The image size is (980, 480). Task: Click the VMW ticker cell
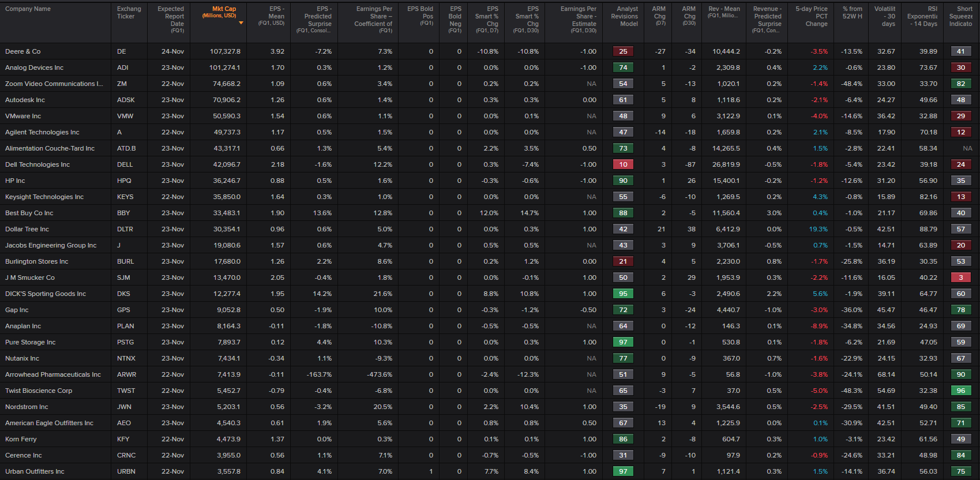125,116
